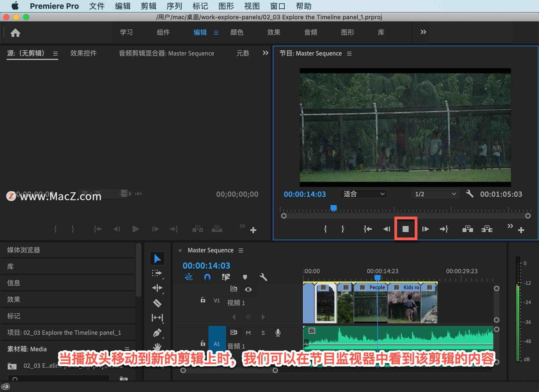Open the 文件 menu
539x392 pixels.
click(x=97, y=6)
